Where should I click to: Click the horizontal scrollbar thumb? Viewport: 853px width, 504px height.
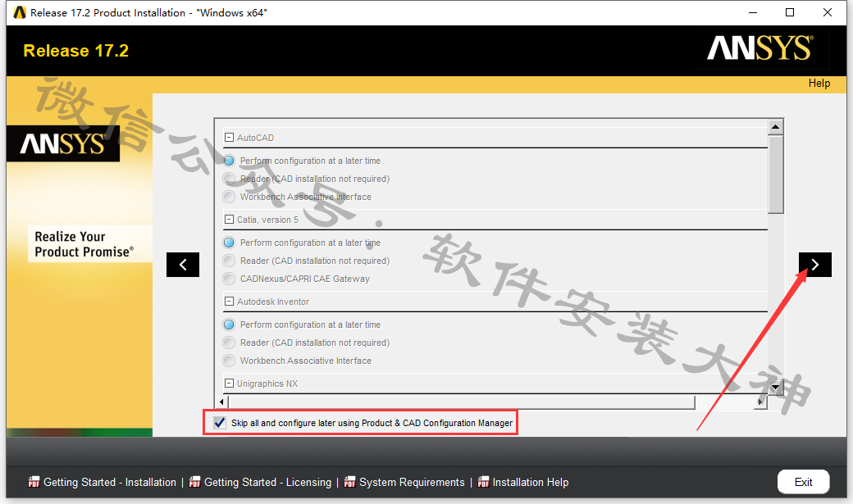[461, 402]
